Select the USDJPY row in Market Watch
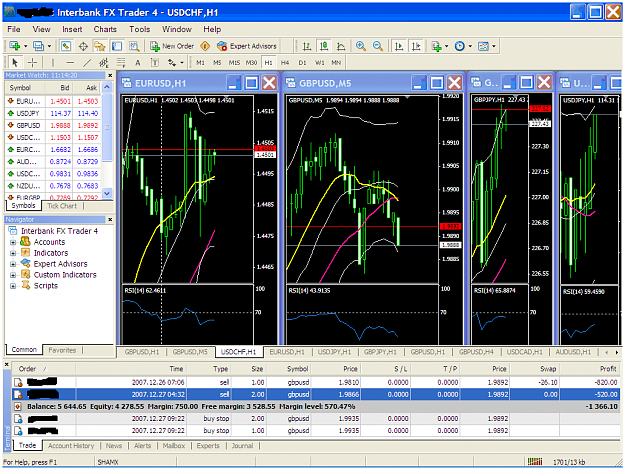Viewport: 625px width, 470px height. [53, 113]
